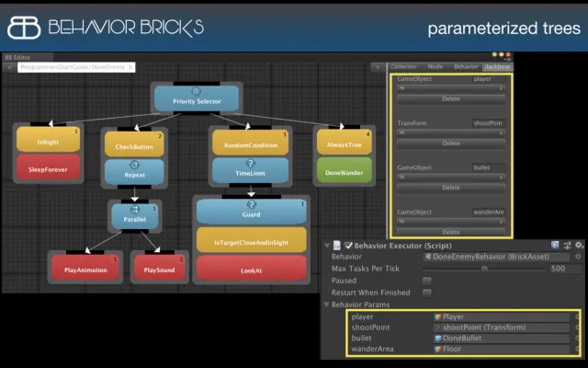The width and height of the screenshot is (588, 368).
Task: Click the Priority Selector node icon
Action: pos(196,91)
